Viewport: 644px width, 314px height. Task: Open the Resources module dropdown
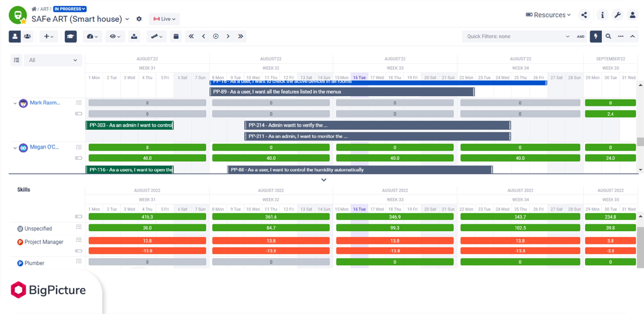point(548,15)
